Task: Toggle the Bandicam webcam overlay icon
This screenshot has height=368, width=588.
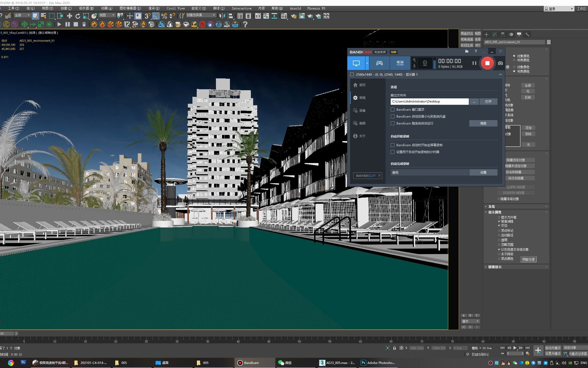Action: click(425, 63)
